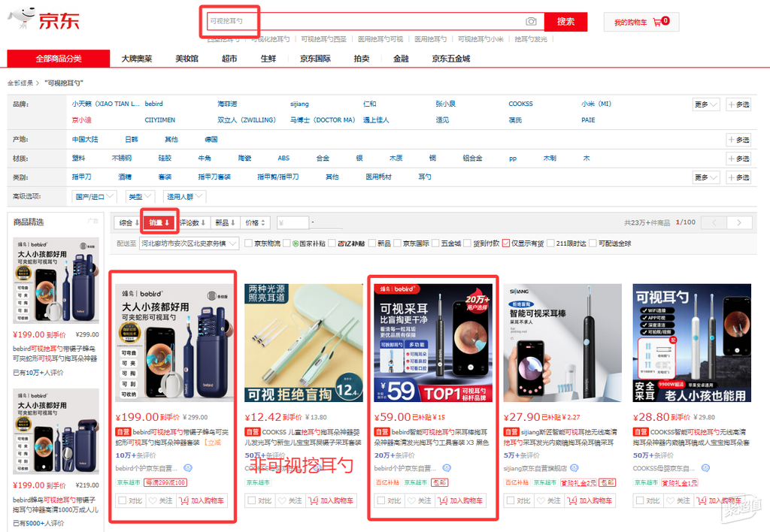Screen dimensions: 770x532
Task: Tick the 211限时达 filter checkbox
Action: coord(550,243)
